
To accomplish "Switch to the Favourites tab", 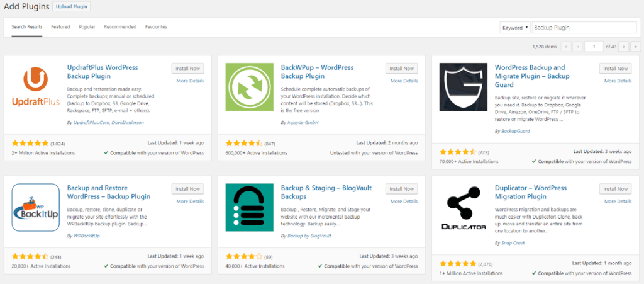I will point(156,27).
